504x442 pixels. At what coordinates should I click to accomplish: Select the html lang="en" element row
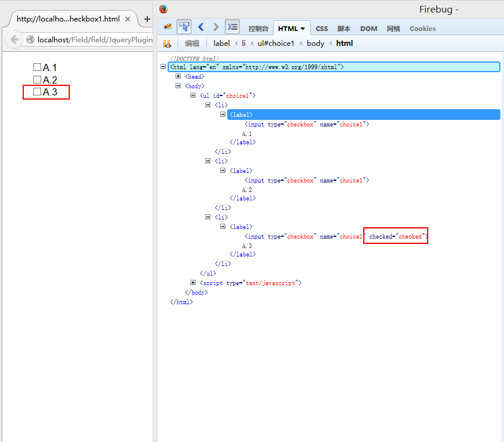333,67
